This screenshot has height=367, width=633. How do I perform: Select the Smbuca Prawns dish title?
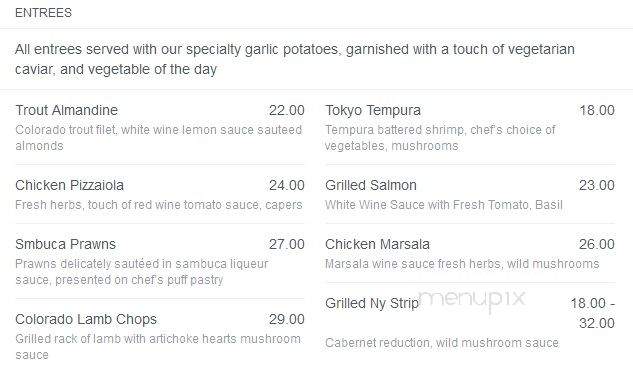coord(65,244)
